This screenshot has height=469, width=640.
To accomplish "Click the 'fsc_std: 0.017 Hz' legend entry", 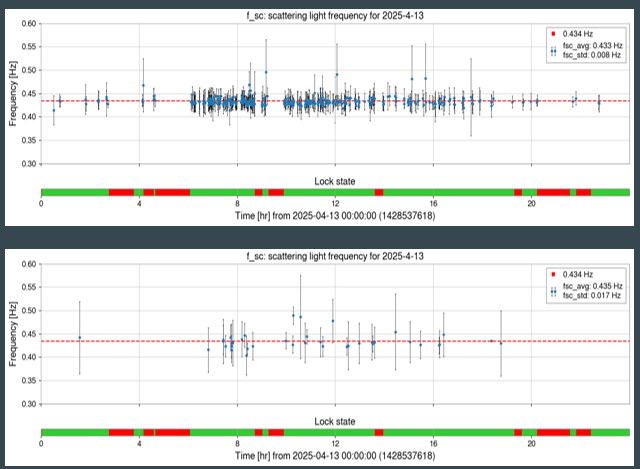I will coord(592,295).
